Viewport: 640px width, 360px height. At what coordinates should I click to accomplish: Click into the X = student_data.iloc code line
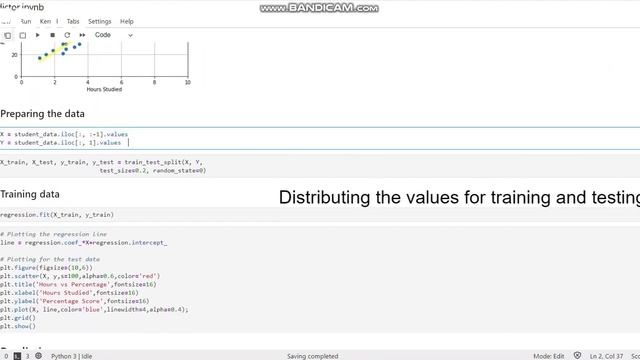tap(64, 134)
